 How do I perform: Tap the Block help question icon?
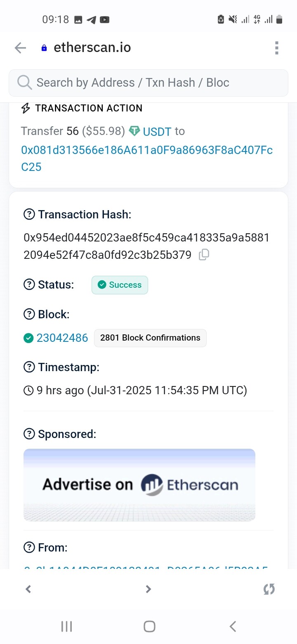(29, 314)
